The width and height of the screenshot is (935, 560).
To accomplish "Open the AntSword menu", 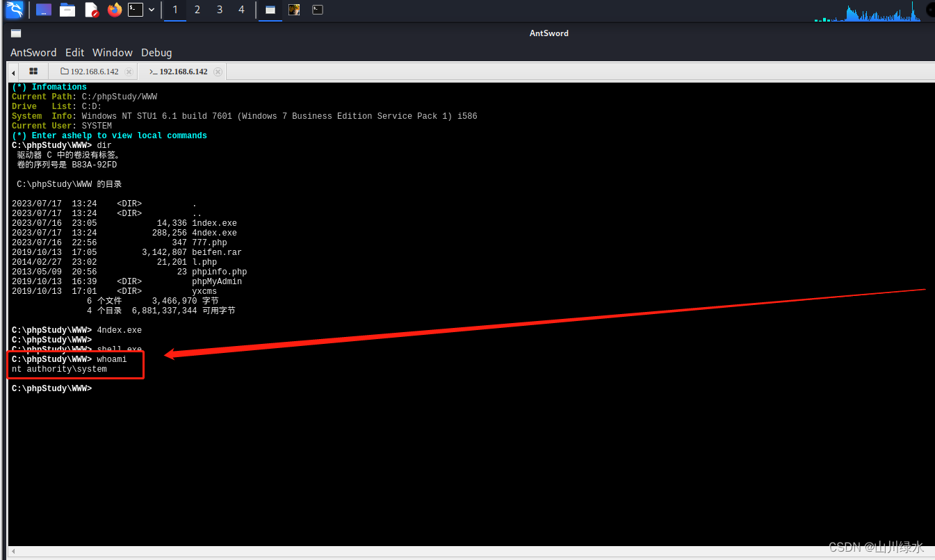I will coord(33,53).
